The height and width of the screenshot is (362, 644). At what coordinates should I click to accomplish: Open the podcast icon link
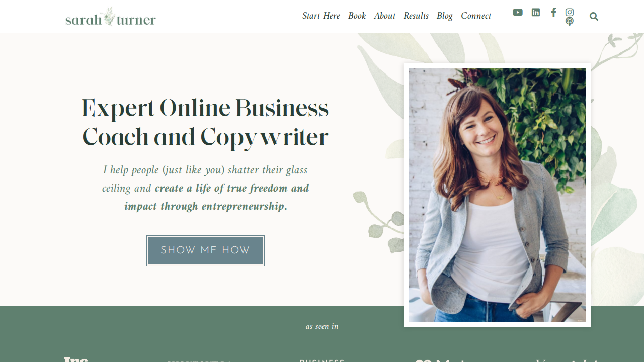click(x=570, y=21)
